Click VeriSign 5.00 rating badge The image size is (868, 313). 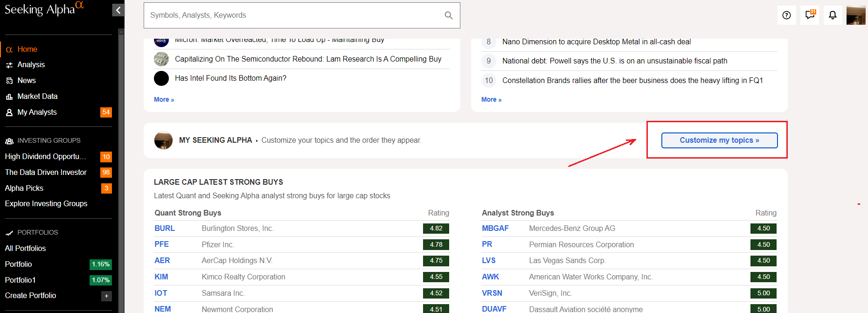click(764, 293)
